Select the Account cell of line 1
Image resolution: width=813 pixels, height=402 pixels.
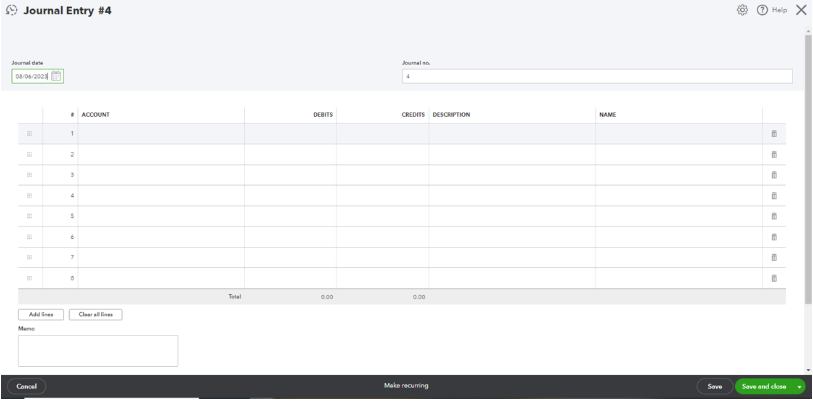click(161, 134)
